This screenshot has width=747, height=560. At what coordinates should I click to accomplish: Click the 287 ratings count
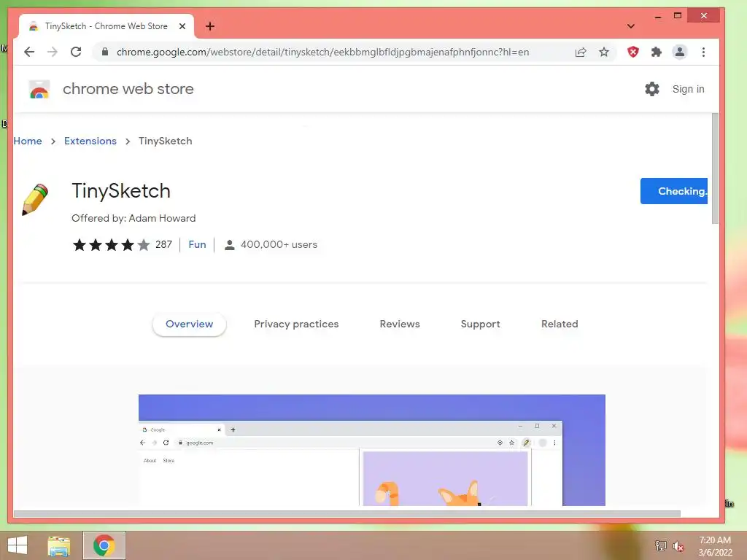tap(163, 244)
